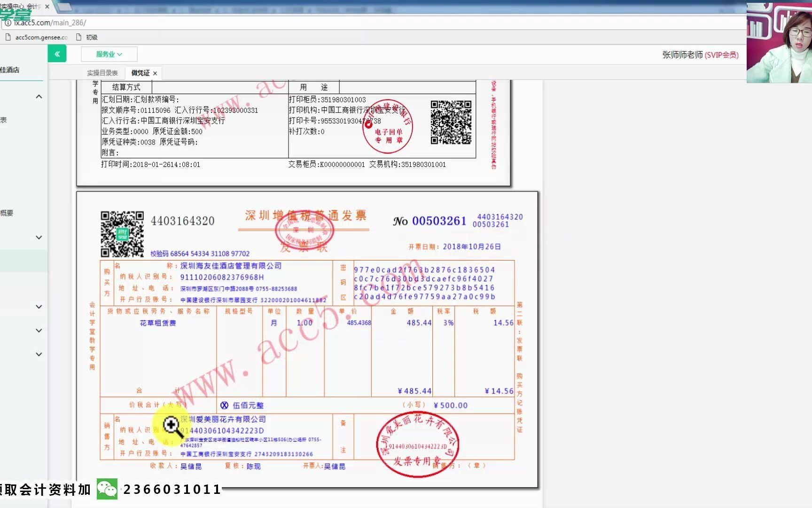Click the bank receipt QR code
Viewport: 812px width, 508px height.
[x=451, y=122]
